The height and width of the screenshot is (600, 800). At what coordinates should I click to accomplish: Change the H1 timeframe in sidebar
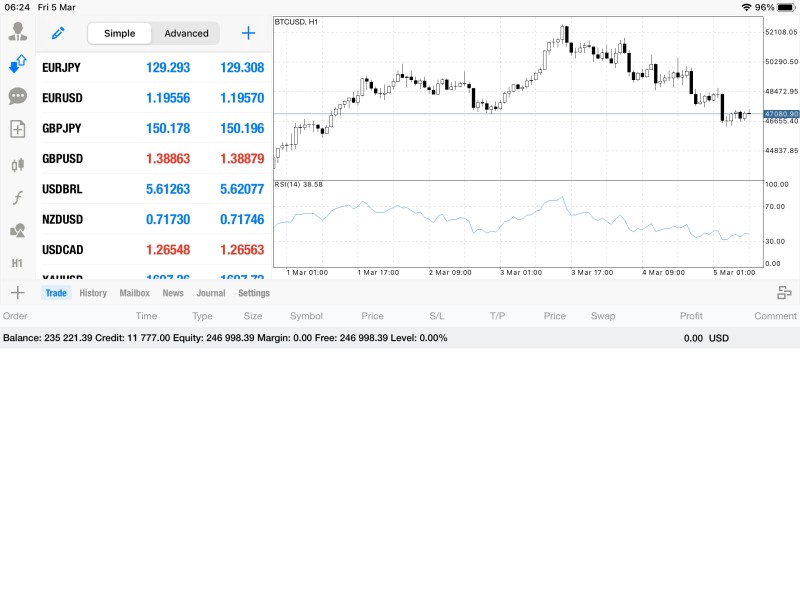point(17,263)
